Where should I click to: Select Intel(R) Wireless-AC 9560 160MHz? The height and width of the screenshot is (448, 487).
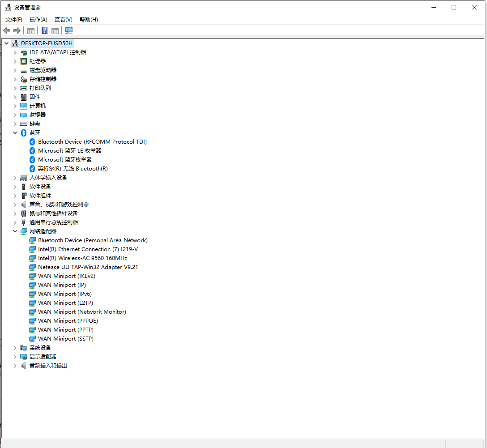click(x=83, y=258)
